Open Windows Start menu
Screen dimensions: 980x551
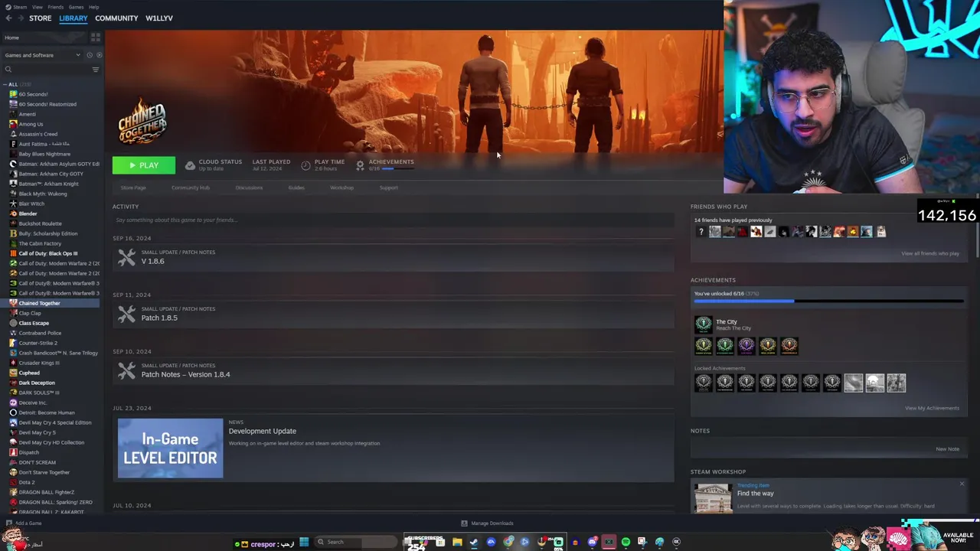[x=304, y=542]
